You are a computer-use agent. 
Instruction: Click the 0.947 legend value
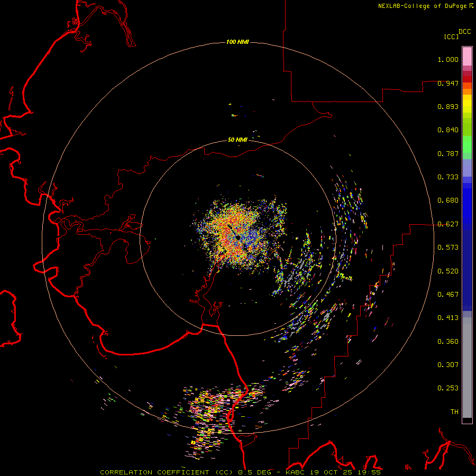448,83
